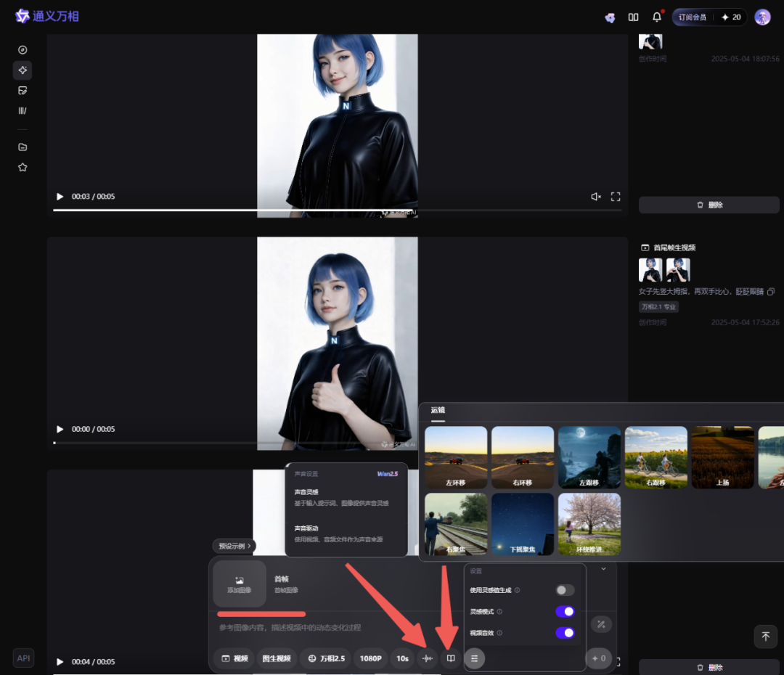Open the camera movement book icon
The width and height of the screenshot is (784, 675).
451,658
